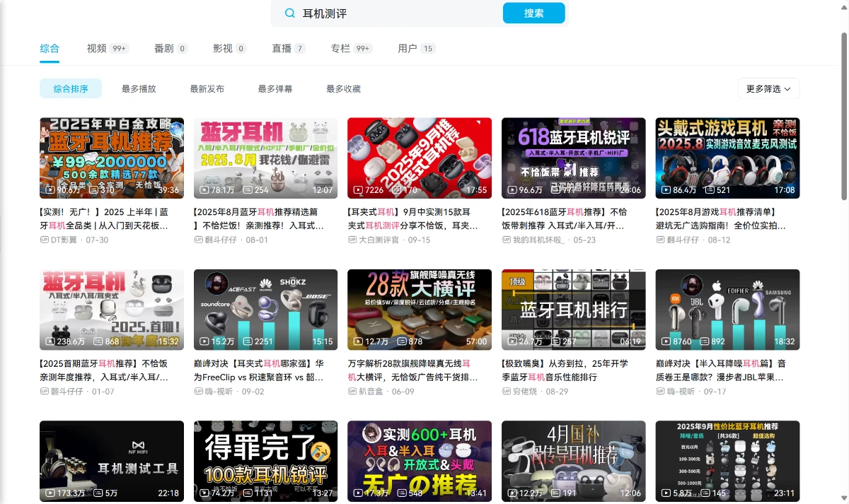Click the magnifier icon in search box
Viewport: 849px width, 504px height.
[x=289, y=13]
